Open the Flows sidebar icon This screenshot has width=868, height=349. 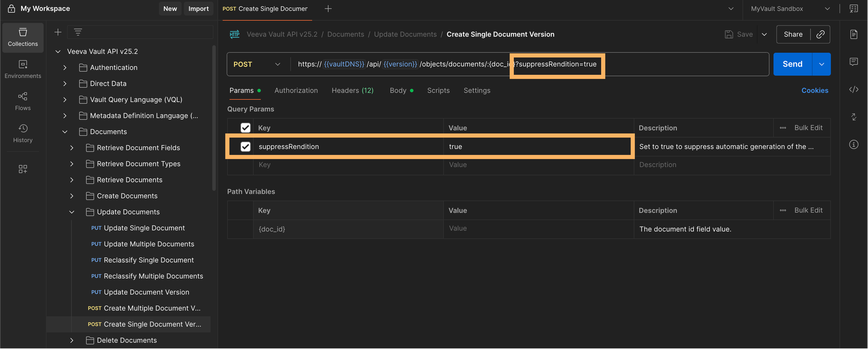[x=23, y=101]
